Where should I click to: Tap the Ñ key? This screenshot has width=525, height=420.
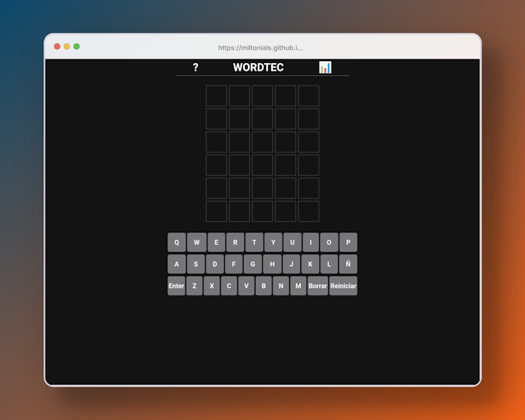(348, 264)
